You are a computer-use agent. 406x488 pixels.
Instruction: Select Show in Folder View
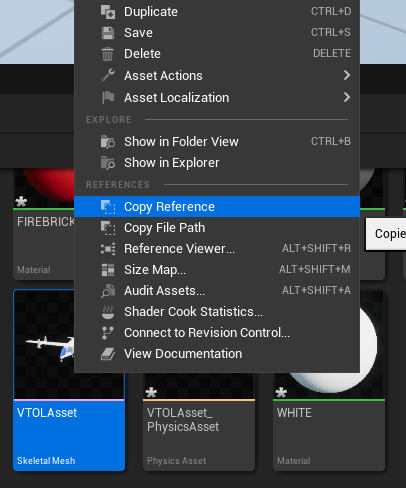click(x=217, y=142)
